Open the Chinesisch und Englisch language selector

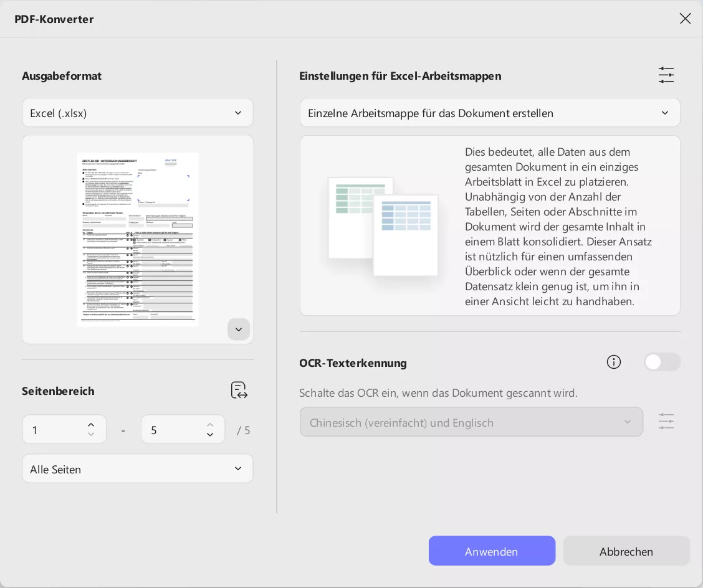point(472,422)
